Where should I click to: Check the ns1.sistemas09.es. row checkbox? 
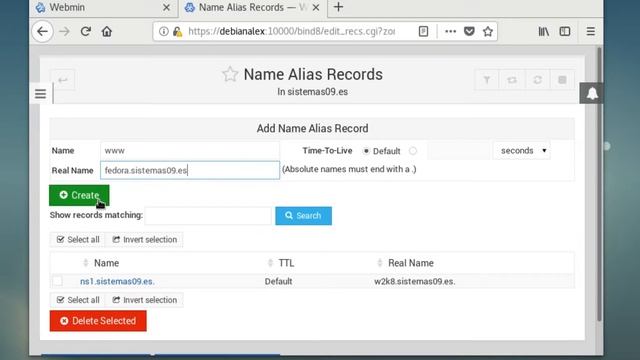(x=58, y=281)
